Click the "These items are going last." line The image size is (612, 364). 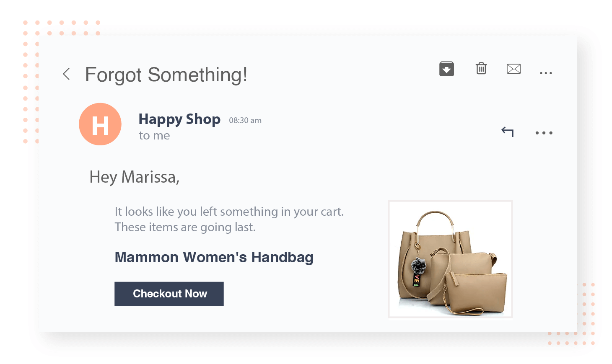[x=185, y=227]
